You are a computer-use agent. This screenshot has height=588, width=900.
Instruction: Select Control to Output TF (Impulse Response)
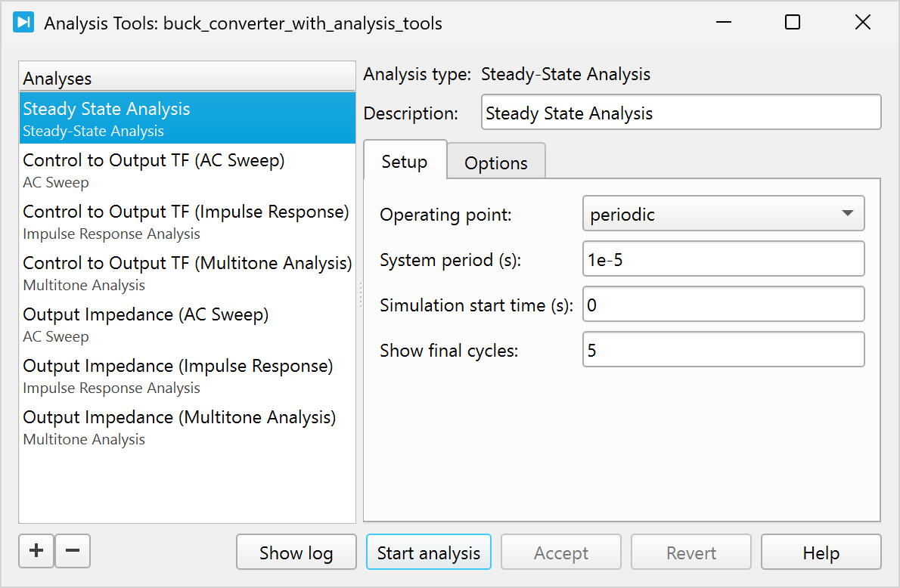[x=187, y=221]
